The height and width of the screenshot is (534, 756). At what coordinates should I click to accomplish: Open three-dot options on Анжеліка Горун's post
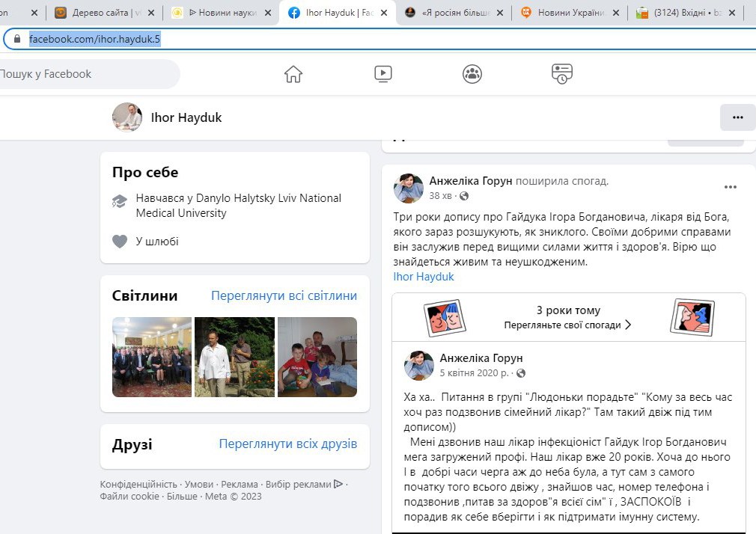pos(730,187)
